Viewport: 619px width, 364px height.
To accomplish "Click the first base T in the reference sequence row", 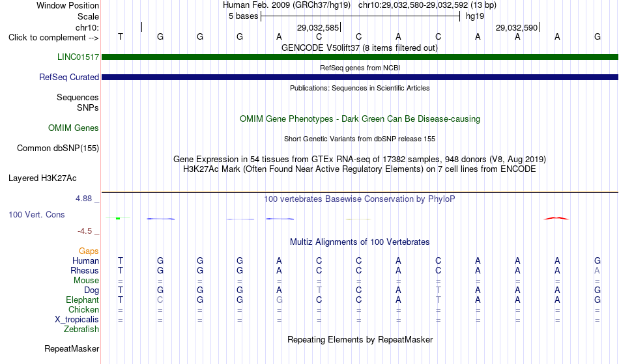I will [x=121, y=36].
